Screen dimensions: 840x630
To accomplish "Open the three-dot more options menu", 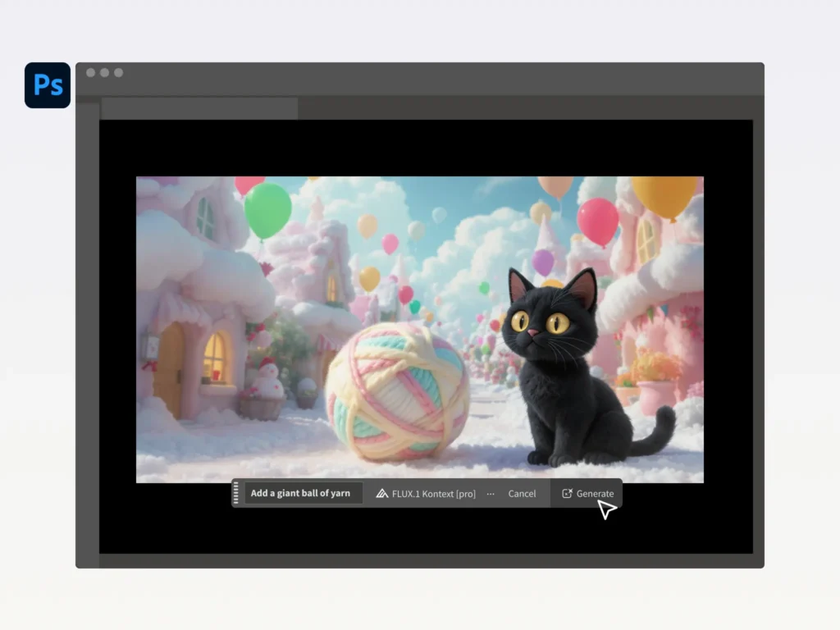I will pyautogui.click(x=491, y=494).
